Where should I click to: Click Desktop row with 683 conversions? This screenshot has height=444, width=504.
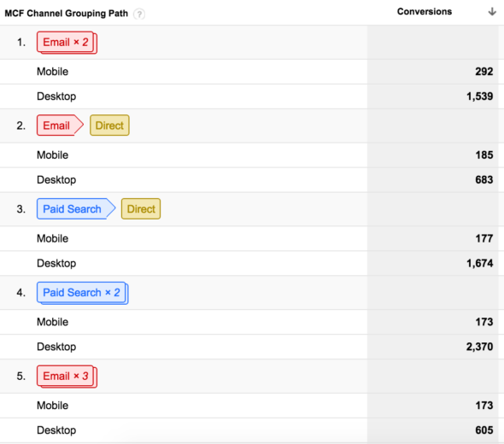252,180
